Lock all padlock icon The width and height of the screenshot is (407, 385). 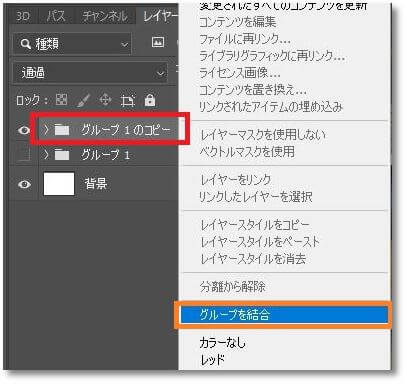click(150, 100)
